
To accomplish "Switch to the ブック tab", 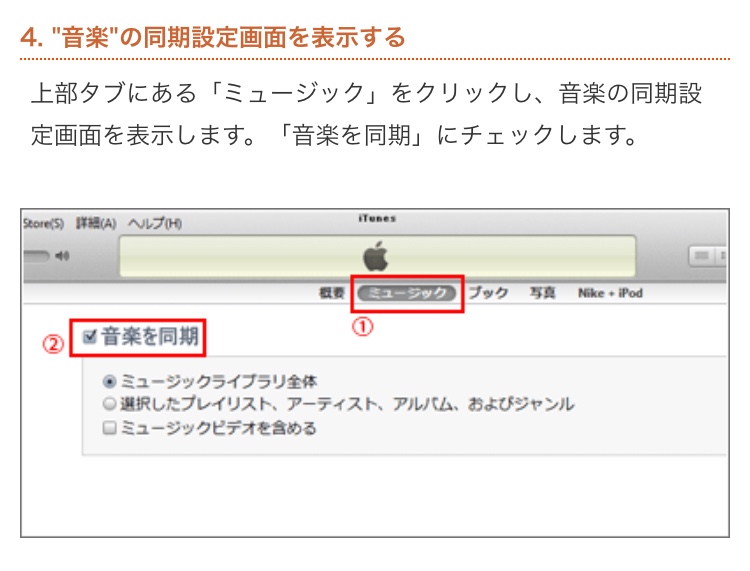I will pos(488,293).
